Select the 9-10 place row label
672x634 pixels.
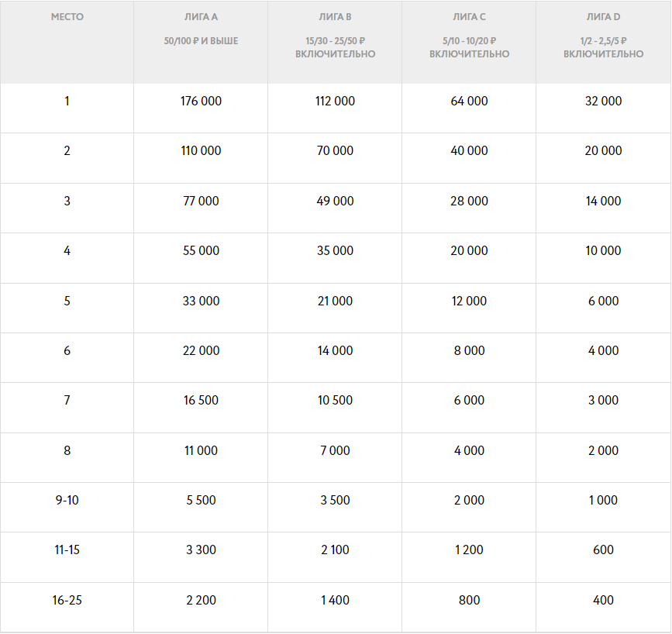tap(67, 501)
